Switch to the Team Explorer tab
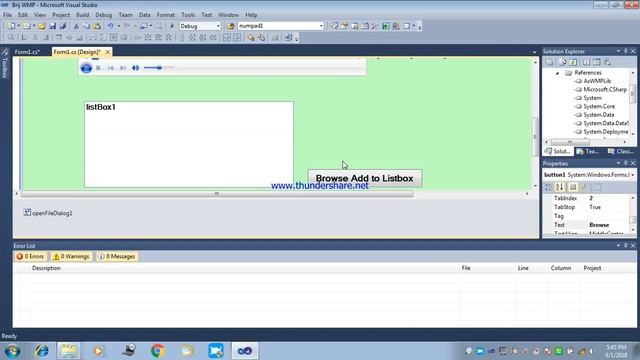Image resolution: width=640 pixels, height=360 pixels. [x=588, y=151]
